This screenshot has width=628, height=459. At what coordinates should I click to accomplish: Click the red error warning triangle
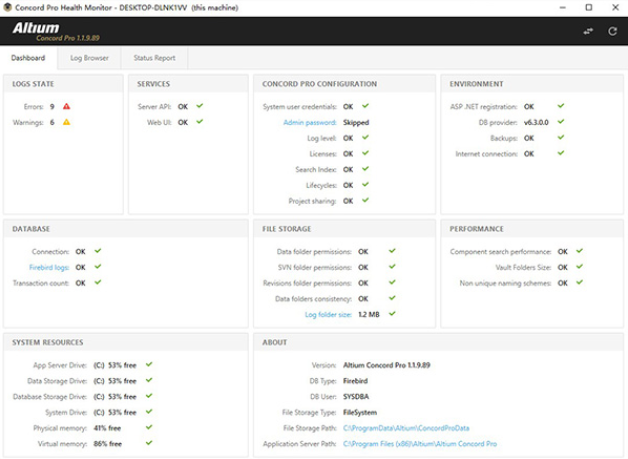pyautogui.click(x=67, y=106)
